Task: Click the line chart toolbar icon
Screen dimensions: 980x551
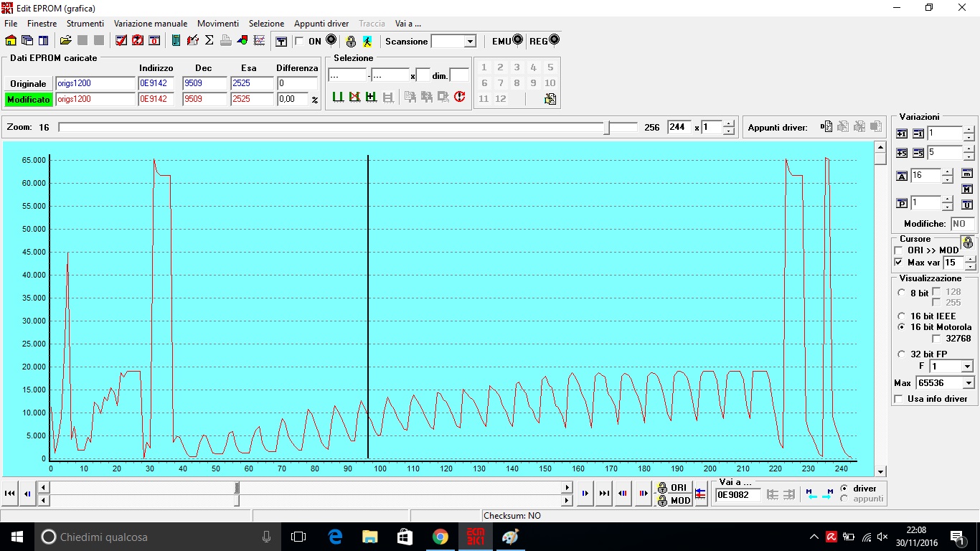Action: tap(259, 41)
